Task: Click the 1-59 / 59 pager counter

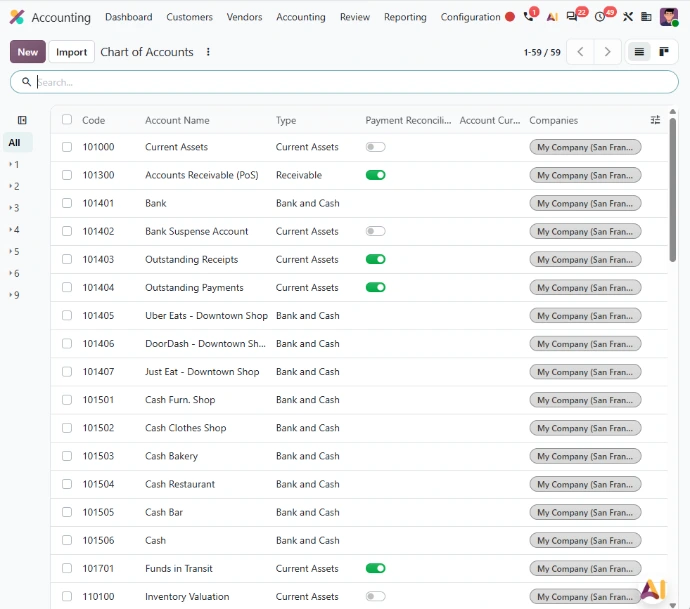Action: pyautogui.click(x=542, y=52)
